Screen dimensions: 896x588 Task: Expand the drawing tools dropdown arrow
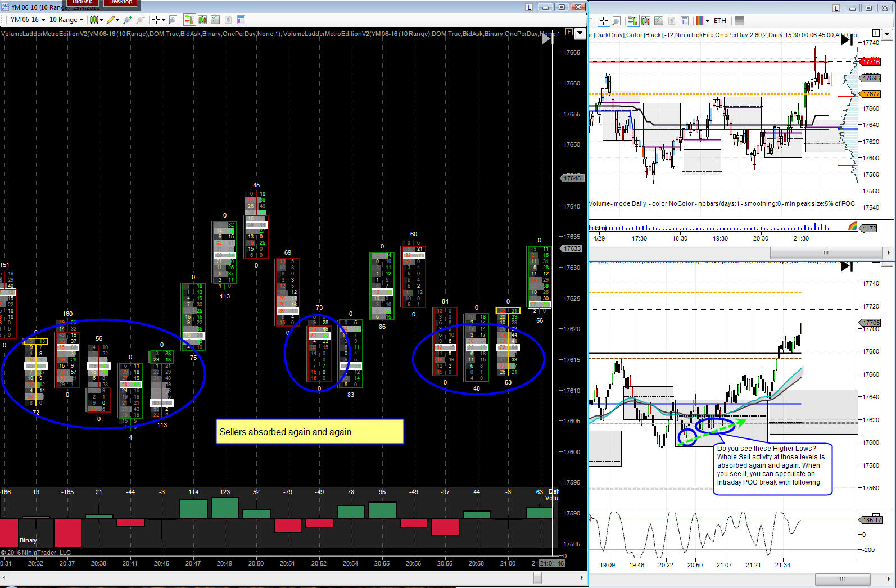[x=118, y=20]
